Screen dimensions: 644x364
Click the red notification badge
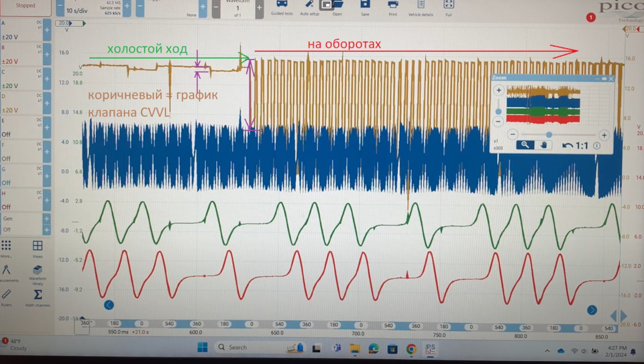click(x=590, y=17)
